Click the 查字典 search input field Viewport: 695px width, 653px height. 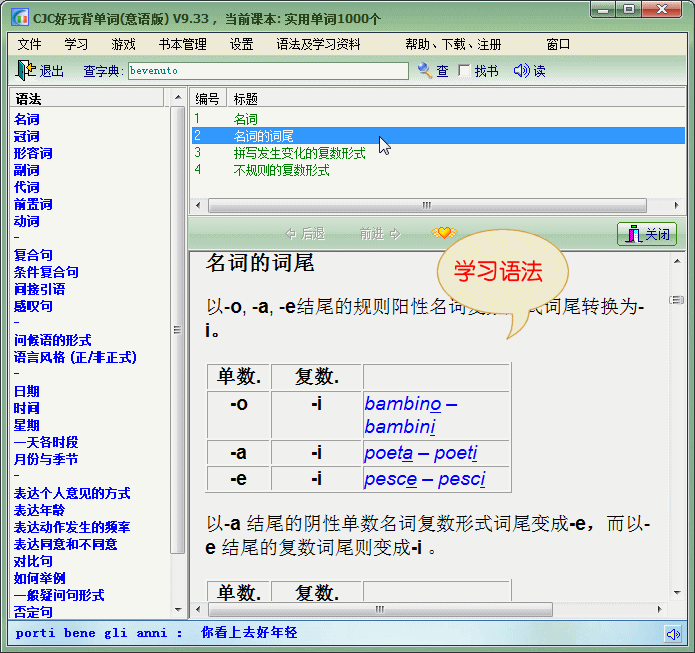[x=268, y=71]
